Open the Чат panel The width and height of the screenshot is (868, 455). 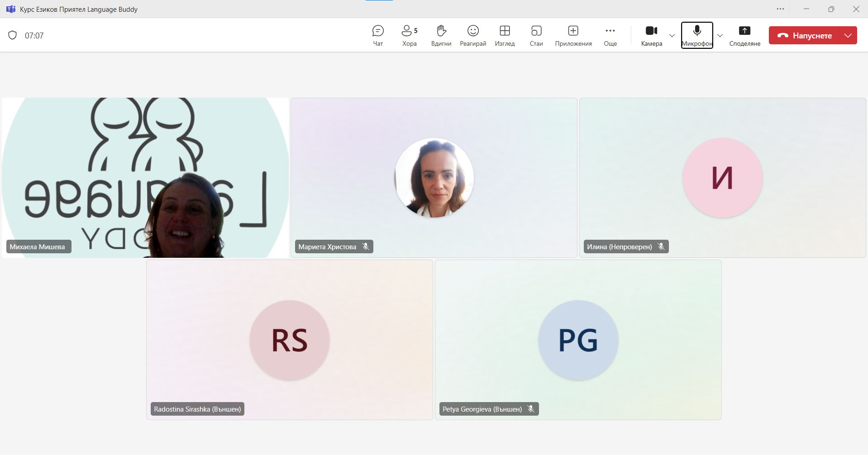pyautogui.click(x=378, y=35)
